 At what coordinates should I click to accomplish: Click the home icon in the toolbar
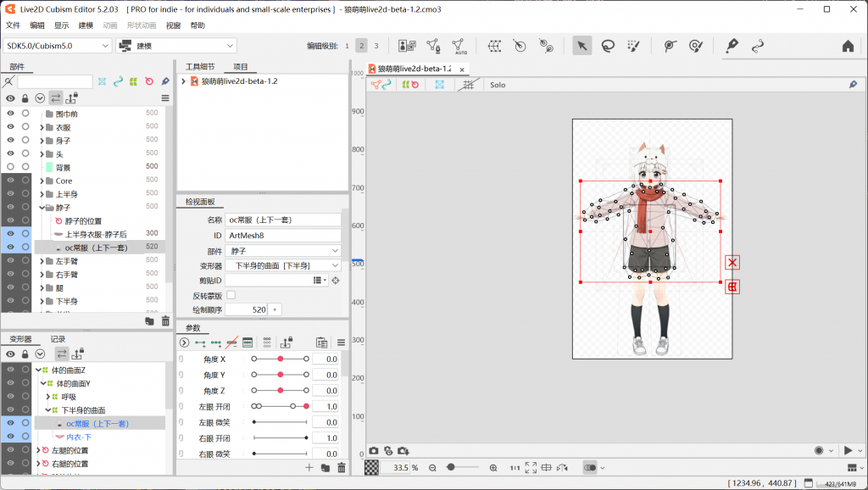pyautogui.click(x=848, y=46)
